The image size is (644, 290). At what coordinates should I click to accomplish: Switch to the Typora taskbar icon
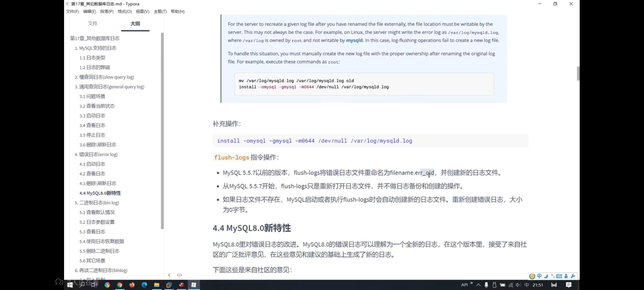pos(194,285)
